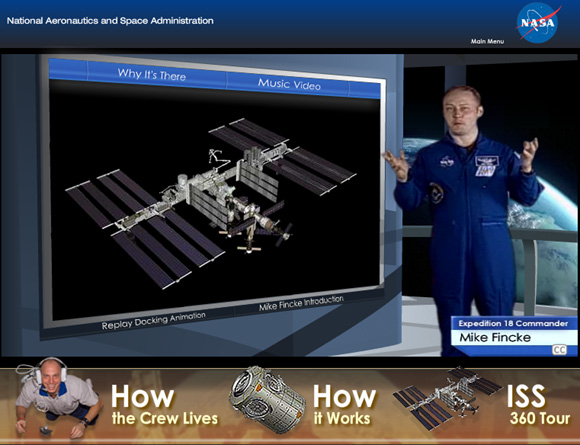Screen dimensions: 580x445
Task: Click National Aeronautics and Space Administration title
Action: [x=110, y=21]
